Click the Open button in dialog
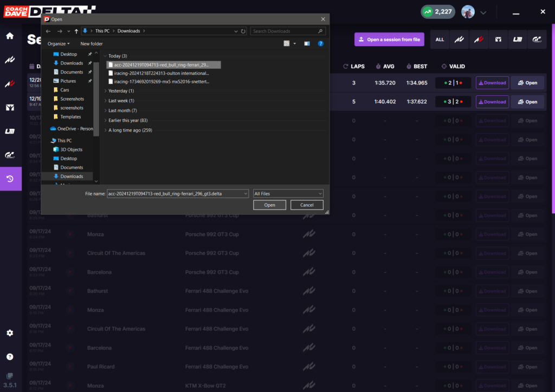 click(269, 205)
